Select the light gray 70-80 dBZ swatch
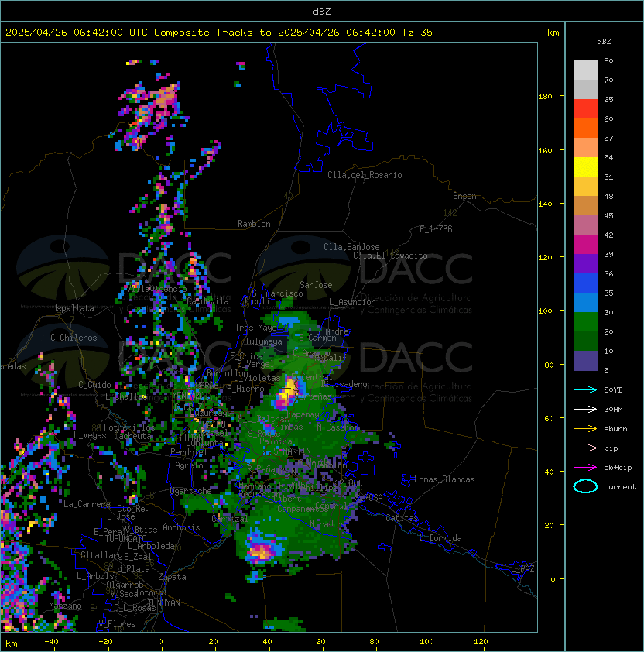The height and width of the screenshot is (652, 644). (x=585, y=70)
